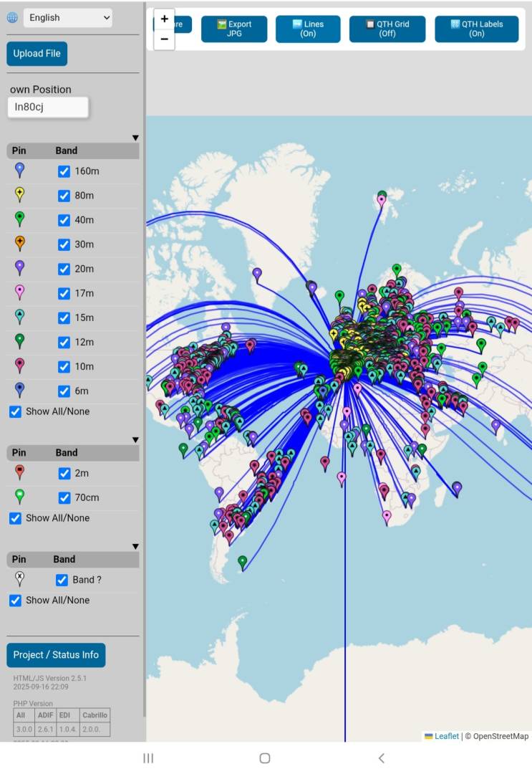Click the 160m band blue pin icon

click(20, 170)
